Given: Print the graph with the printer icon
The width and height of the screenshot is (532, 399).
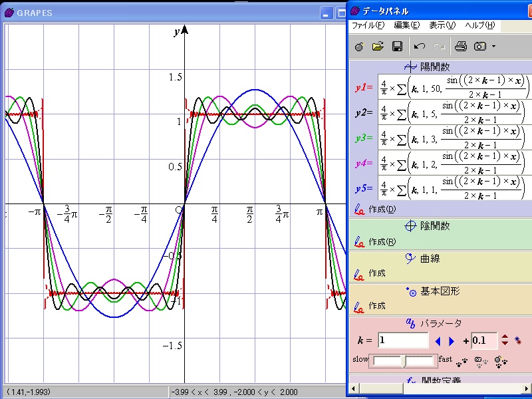Looking at the screenshot, I should (x=460, y=47).
